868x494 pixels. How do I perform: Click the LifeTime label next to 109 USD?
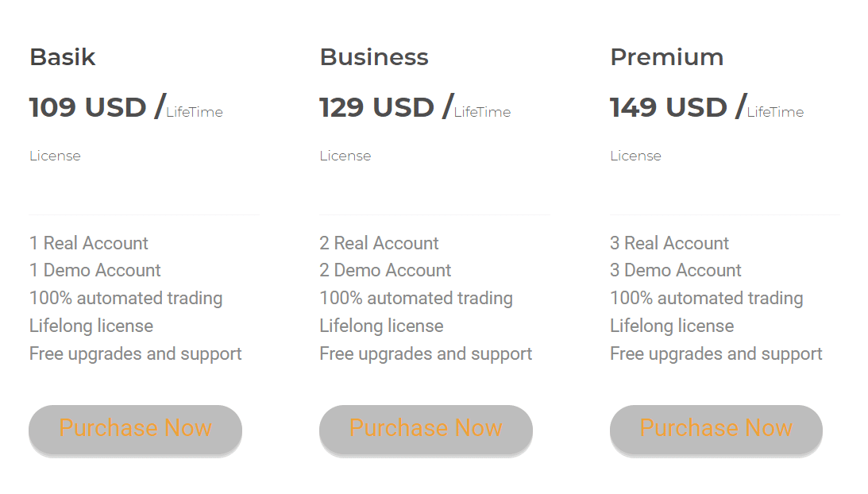(194, 112)
